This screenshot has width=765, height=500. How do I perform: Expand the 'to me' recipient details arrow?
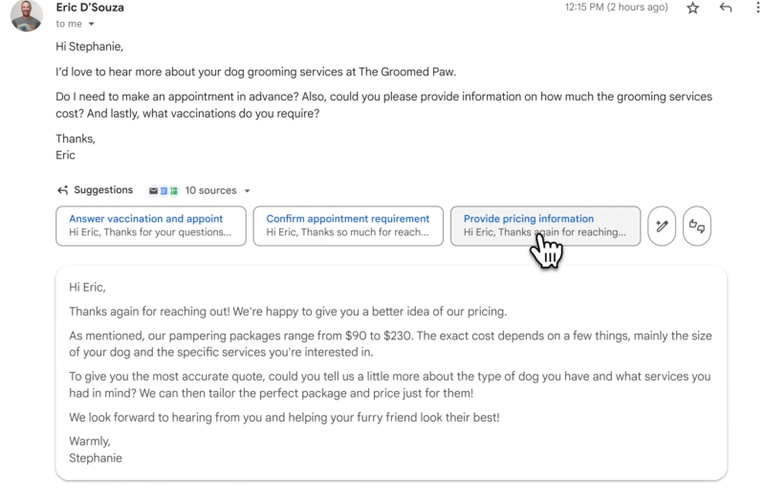pos(91,24)
